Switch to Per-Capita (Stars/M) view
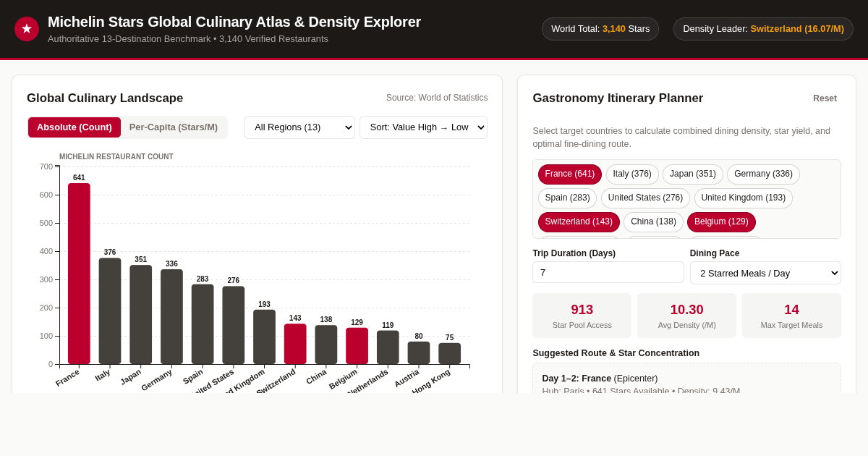868x456 pixels. coord(174,127)
